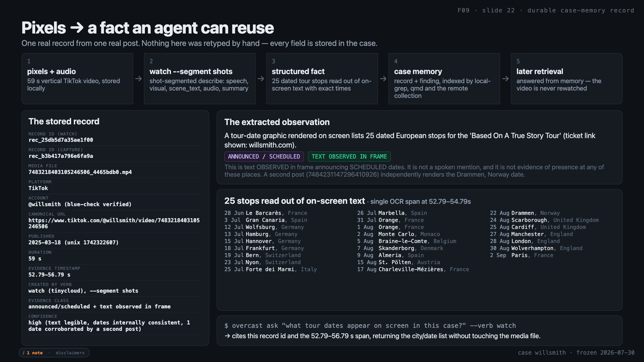Image resolution: width=644 pixels, height=362 pixels.
Task: Click the slide title 'Pixels → a fact an agent can reuse'
Action: click(148, 28)
